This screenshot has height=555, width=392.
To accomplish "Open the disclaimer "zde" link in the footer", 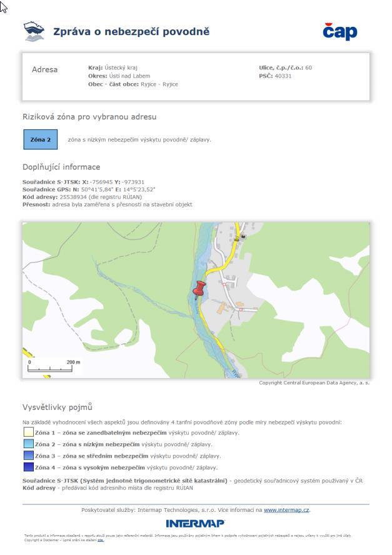I will (101, 540).
